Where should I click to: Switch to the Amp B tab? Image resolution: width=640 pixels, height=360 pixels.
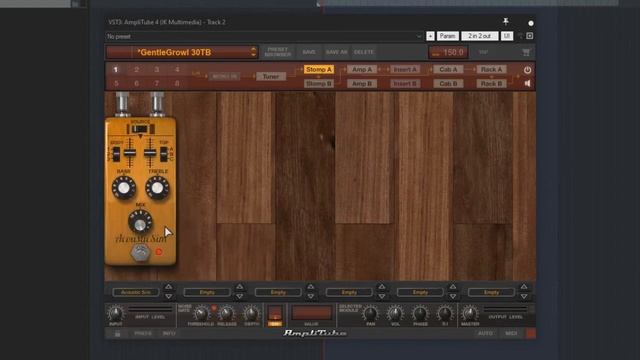[362, 84]
